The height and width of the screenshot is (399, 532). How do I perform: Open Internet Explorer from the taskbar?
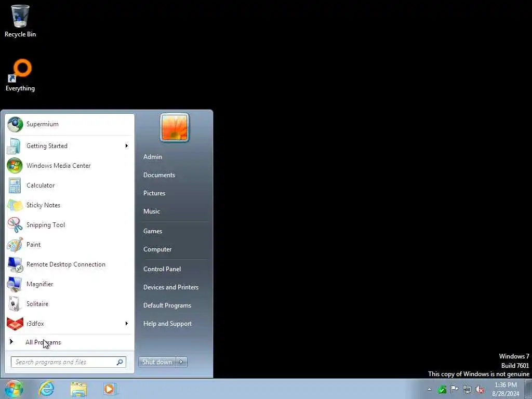[46, 389]
